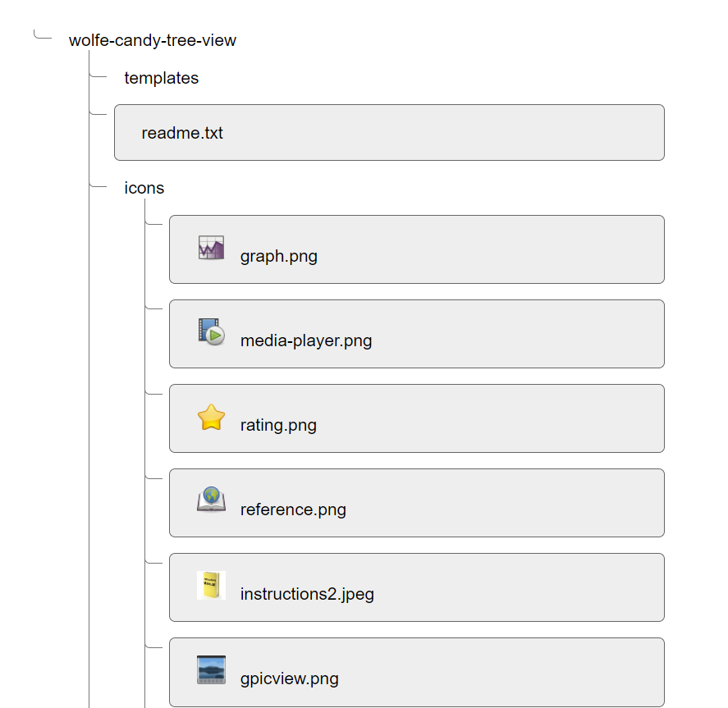Collapse the wolfe-candy-tree-view root node
The height and width of the screenshot is (708, 728).
pos(153,40)
